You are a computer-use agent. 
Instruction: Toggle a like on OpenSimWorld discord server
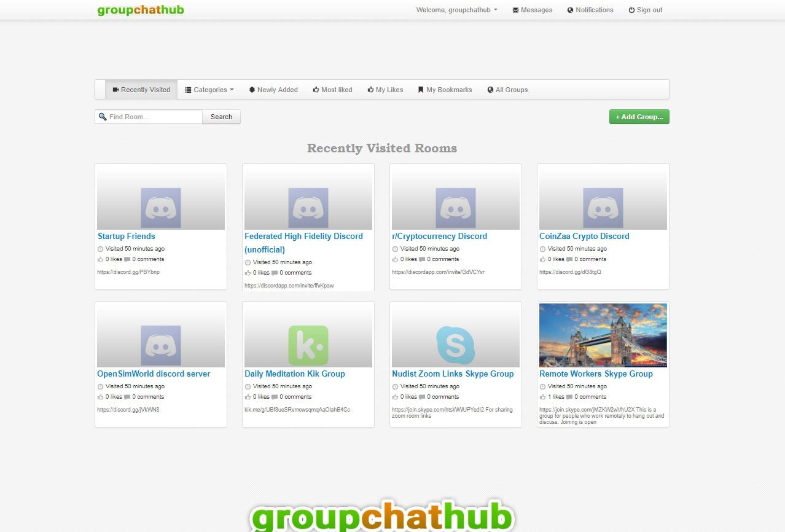point(100,396)
